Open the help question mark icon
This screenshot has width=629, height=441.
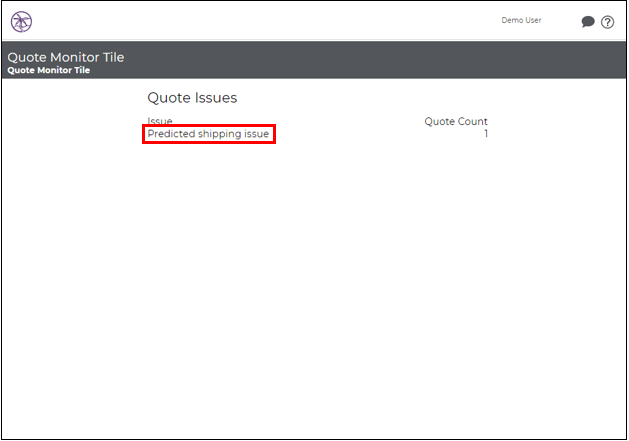pos(607,22)
